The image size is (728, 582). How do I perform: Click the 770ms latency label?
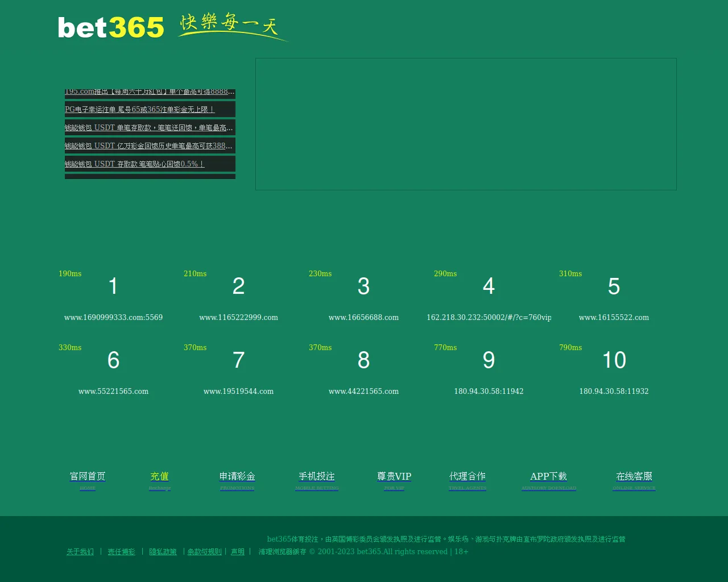tap(445, 347)
